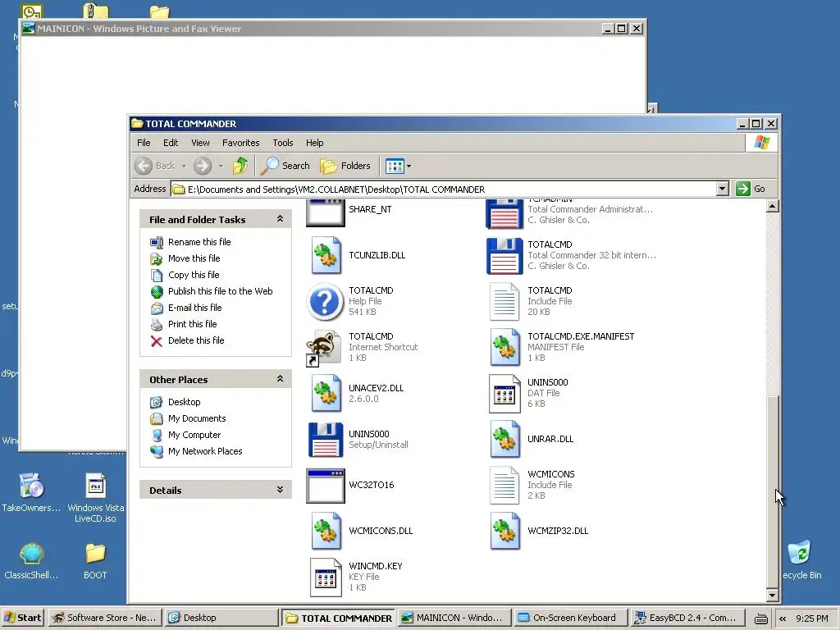Click Copy this file link
This screenshot has width=840, height=630.
pyautogui.click(x=194, y=275)
